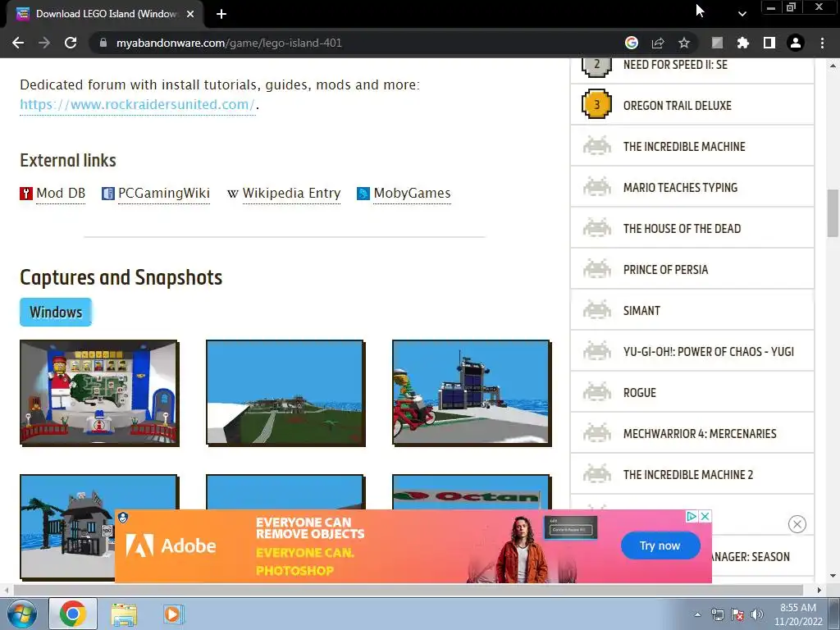Click the gray extension icon in toolbar
Image resolution: width=840 pixels, height=630 pixels.
(717, 43)
